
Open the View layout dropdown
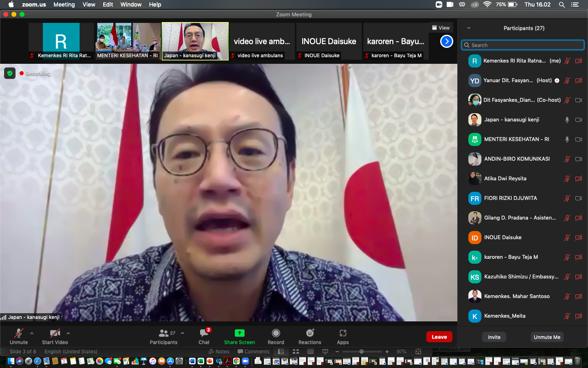click(441, 28)
